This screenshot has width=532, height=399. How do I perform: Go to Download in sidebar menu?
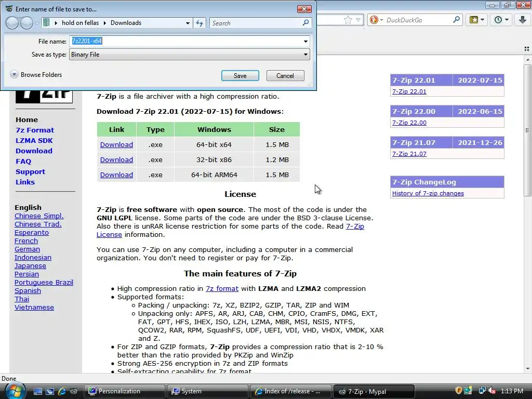[34, 151]
